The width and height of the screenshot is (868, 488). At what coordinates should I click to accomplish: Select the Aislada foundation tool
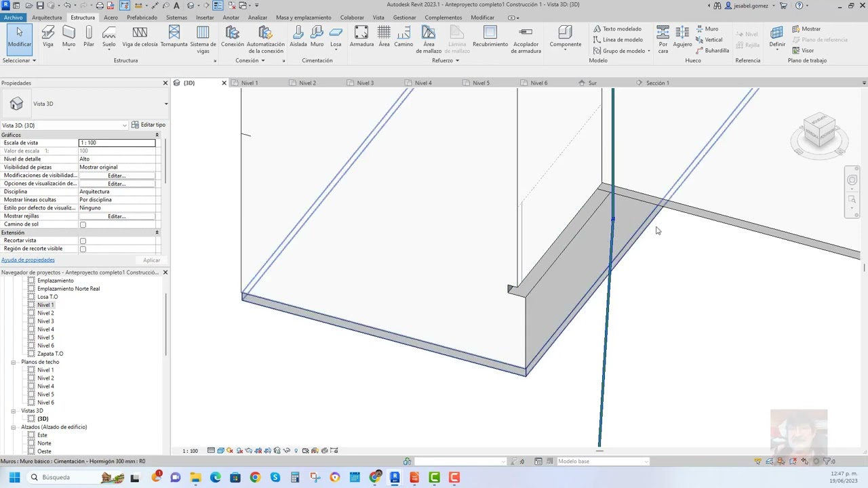[298, 37]
